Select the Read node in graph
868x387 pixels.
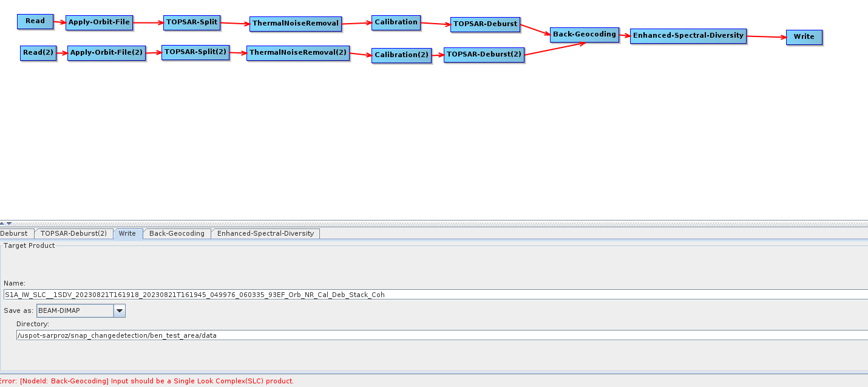pos(35,21)
